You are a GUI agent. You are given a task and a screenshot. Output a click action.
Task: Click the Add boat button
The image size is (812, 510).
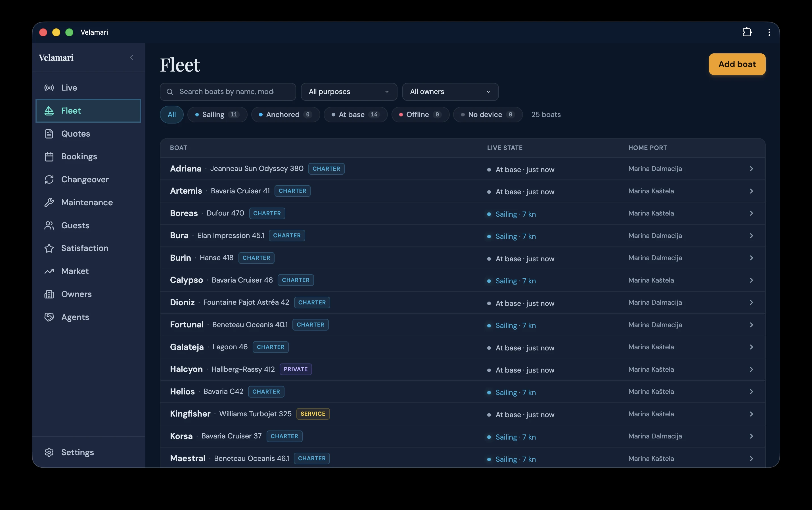(x=737, y=64)
